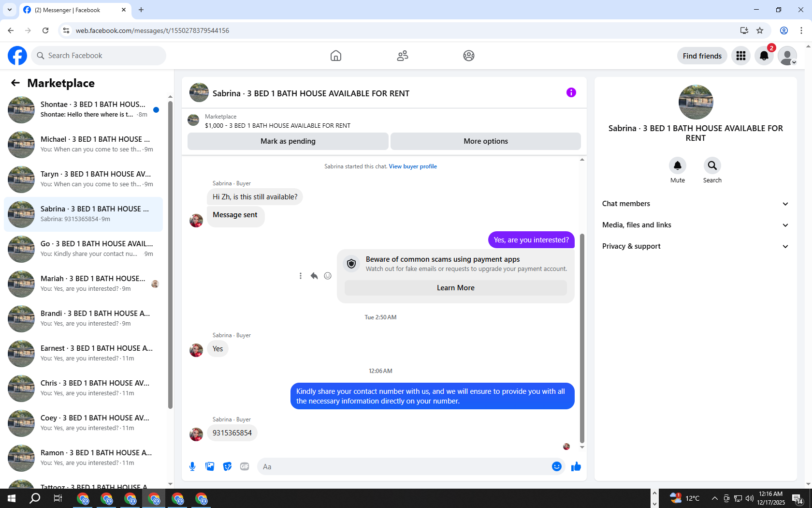
Task: Click Learn More about payment scams
Action: [x=456, y=288]
